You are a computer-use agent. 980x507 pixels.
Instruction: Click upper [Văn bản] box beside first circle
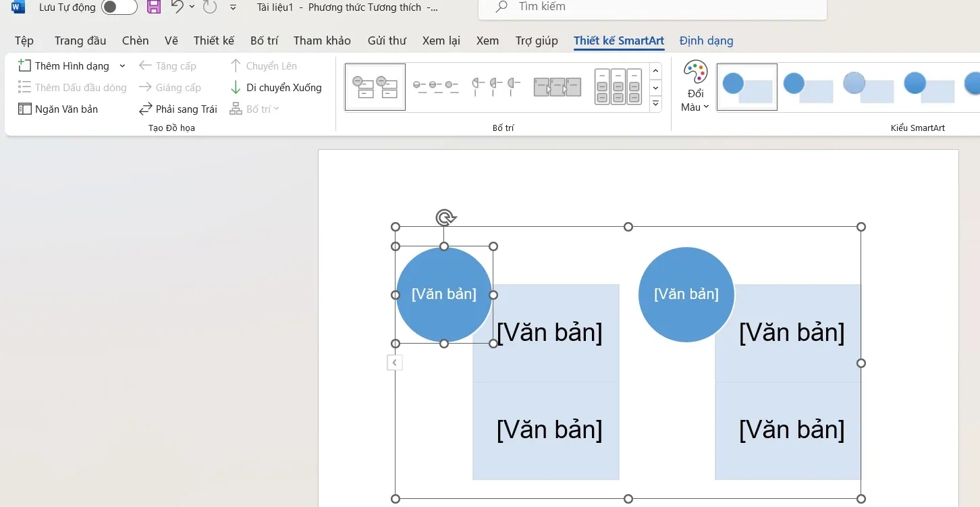tap(549, 333)
